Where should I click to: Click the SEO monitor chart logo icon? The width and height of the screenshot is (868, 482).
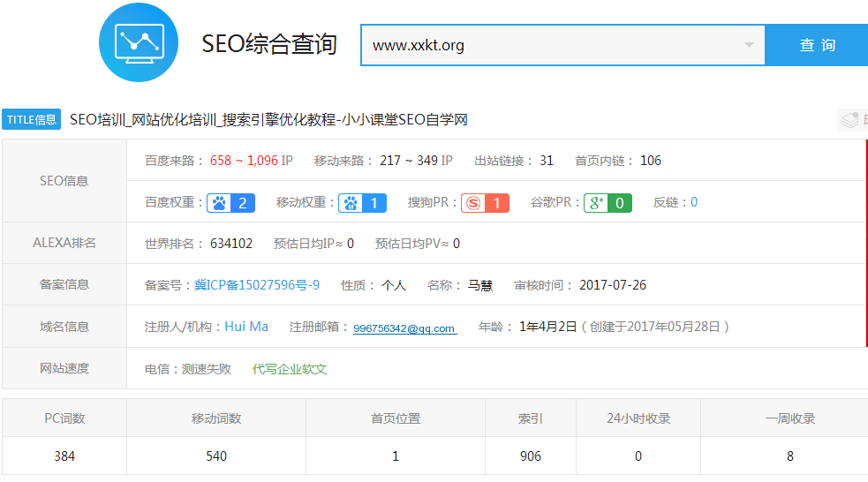(x=139, y=42)
